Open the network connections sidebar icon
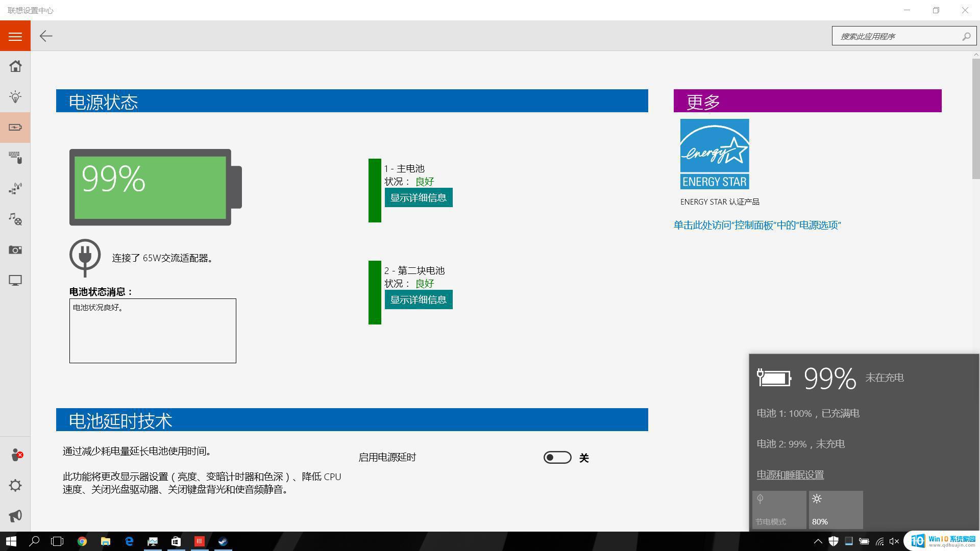The width and height of the screenshot is (980, 551). coord(15,189)
